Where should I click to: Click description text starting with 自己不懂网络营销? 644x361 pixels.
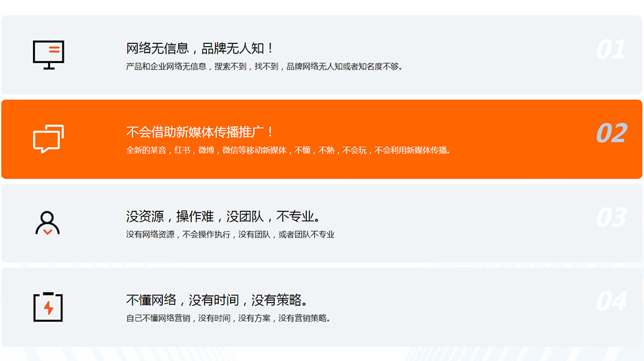point(228,318)
